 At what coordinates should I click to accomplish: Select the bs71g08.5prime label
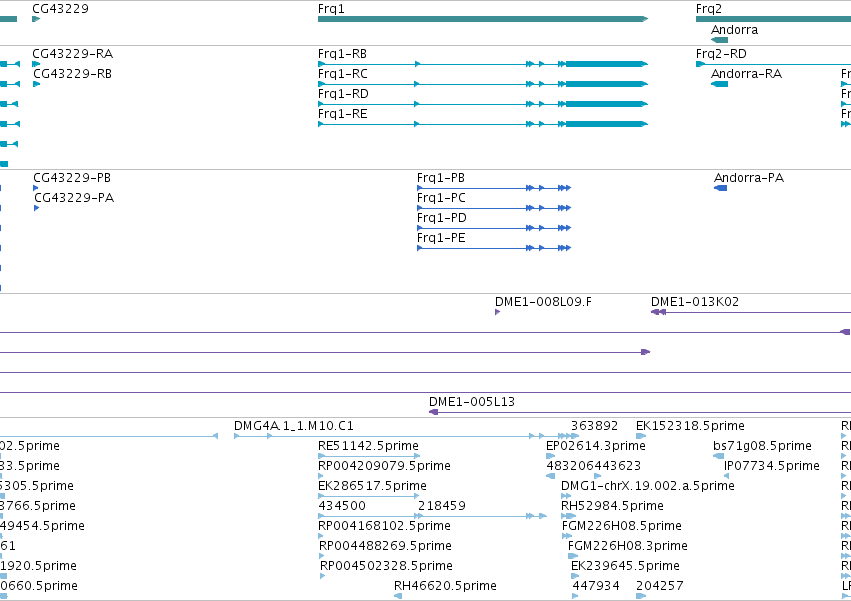tap(763, 446)
